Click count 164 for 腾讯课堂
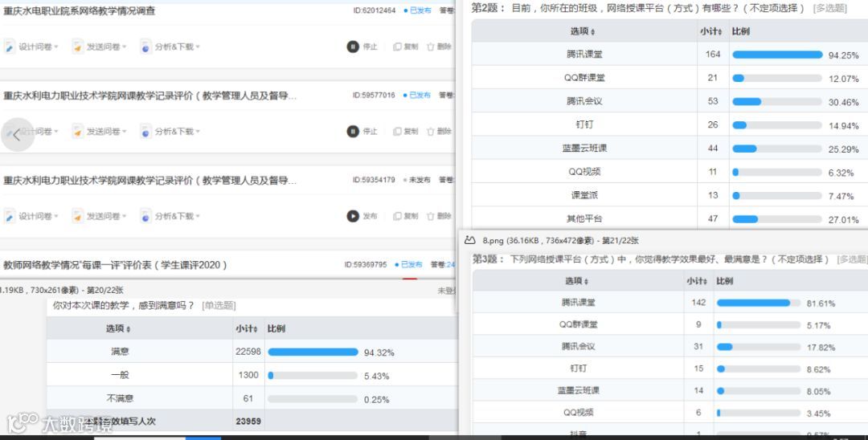 pyautogui.click(x=713, y=54)
